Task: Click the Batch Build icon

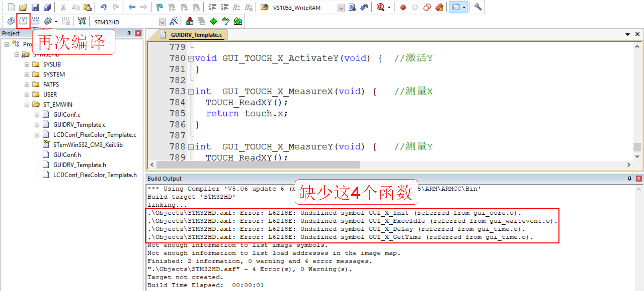Action: (48, 21)
